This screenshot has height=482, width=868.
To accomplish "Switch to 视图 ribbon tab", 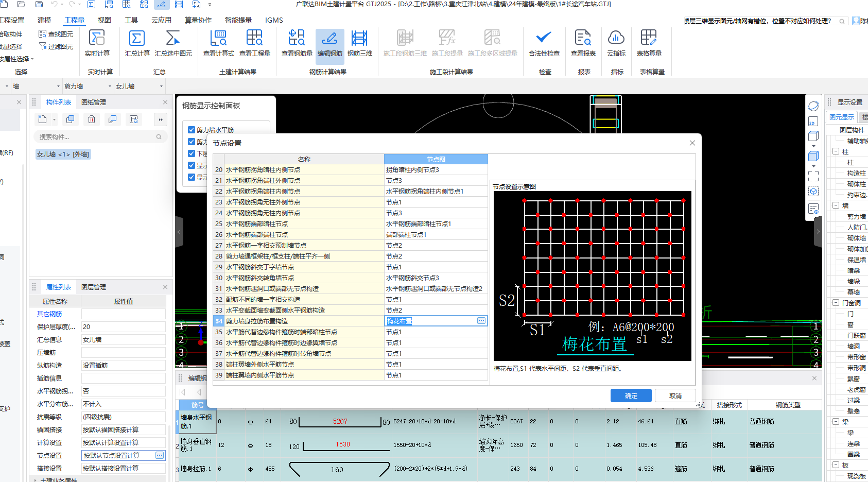I will point(105,20).
